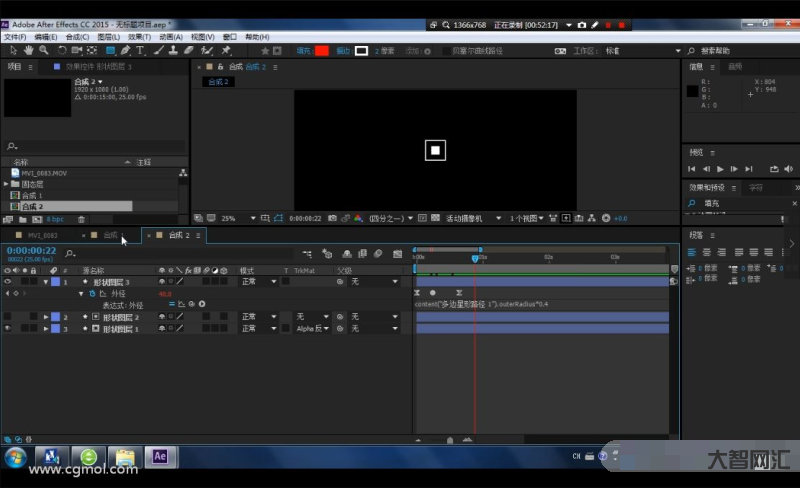Viewport: 800px width, 488px height.
Task: Open the 1个视图 view layout dropdown
Action: 527,218
